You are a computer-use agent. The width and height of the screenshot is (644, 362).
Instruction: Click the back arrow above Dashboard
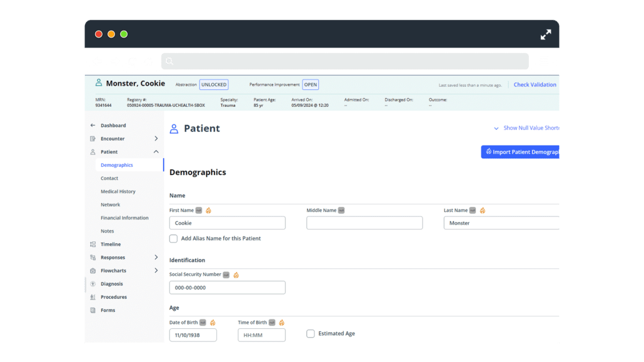[x=93, y=125]
